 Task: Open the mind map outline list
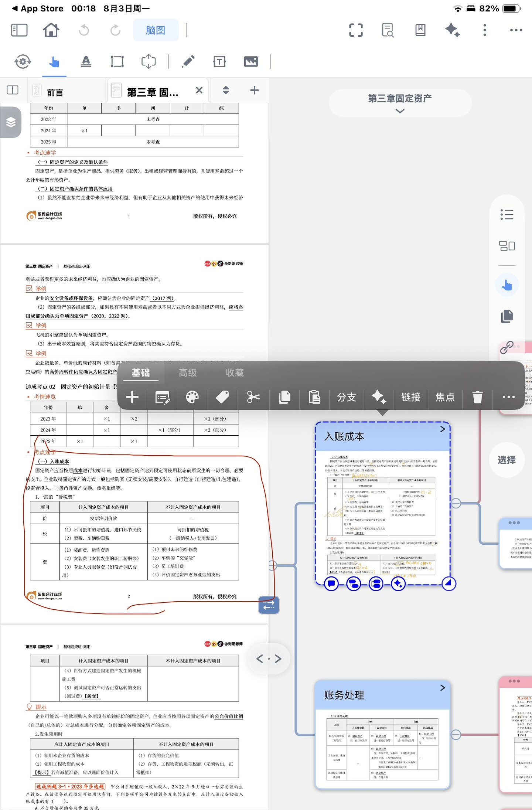click(x=507, y=215)
